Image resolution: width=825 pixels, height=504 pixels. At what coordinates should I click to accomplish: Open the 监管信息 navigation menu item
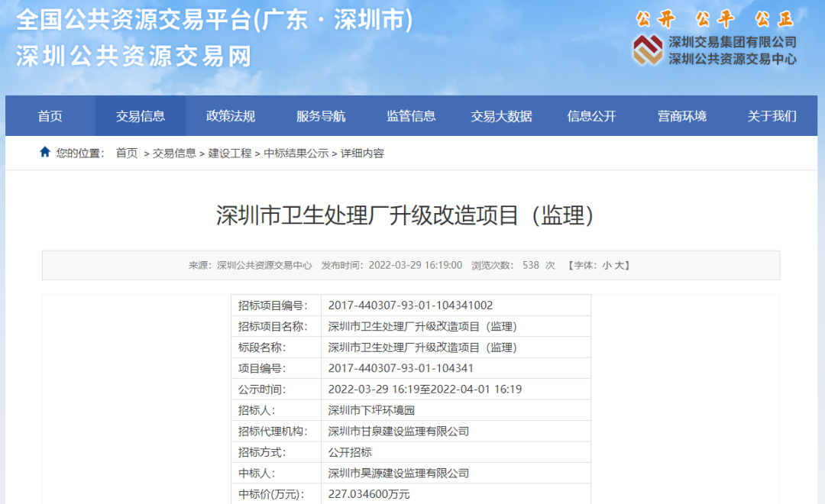411,116
